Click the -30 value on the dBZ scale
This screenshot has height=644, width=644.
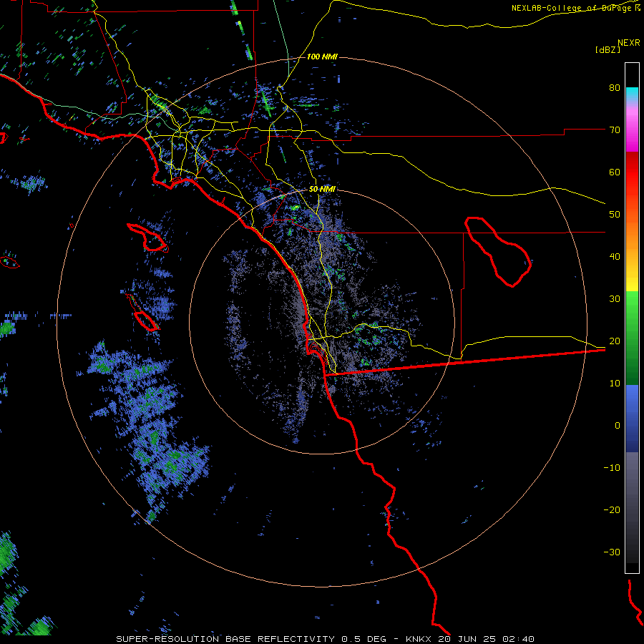(612, 552)
